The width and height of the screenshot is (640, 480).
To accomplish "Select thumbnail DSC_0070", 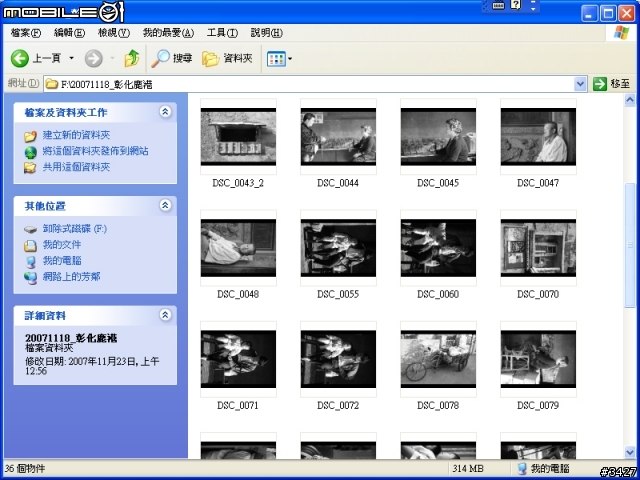I will (538, 248).
